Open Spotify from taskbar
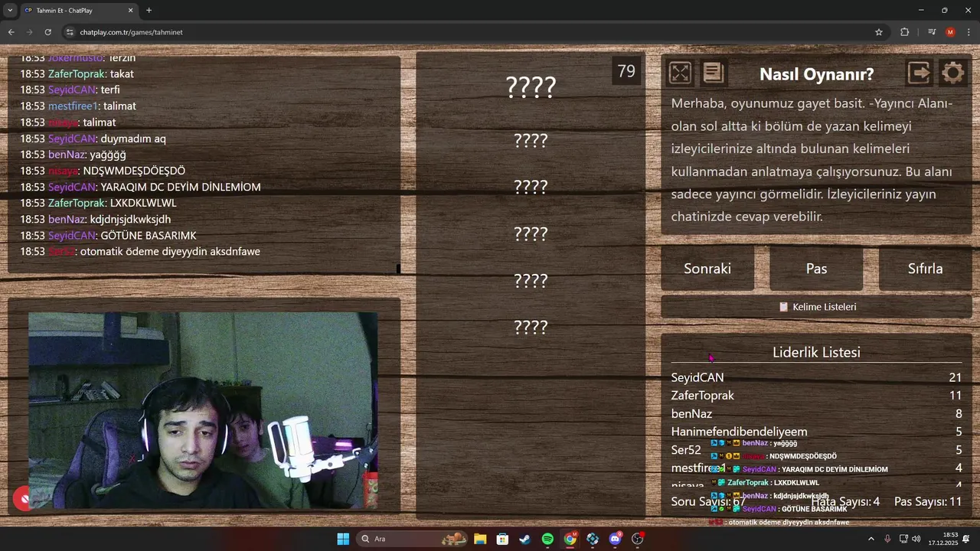Viewport: 980px width, 551px height. pyautogui.click(x=547, y=539)
